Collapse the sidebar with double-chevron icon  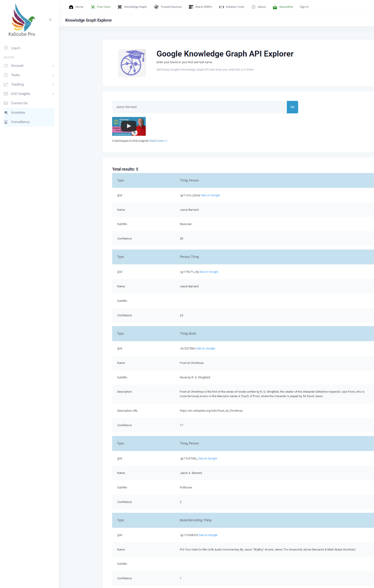50,20
